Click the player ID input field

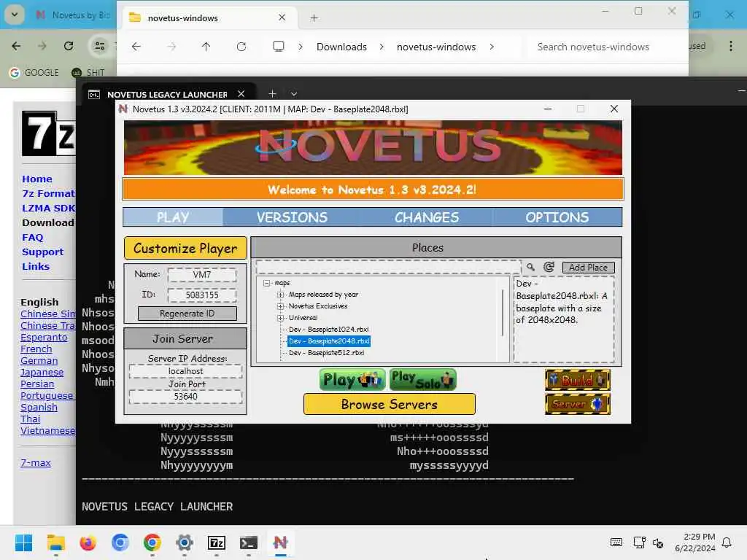click(x=202, y=295)
